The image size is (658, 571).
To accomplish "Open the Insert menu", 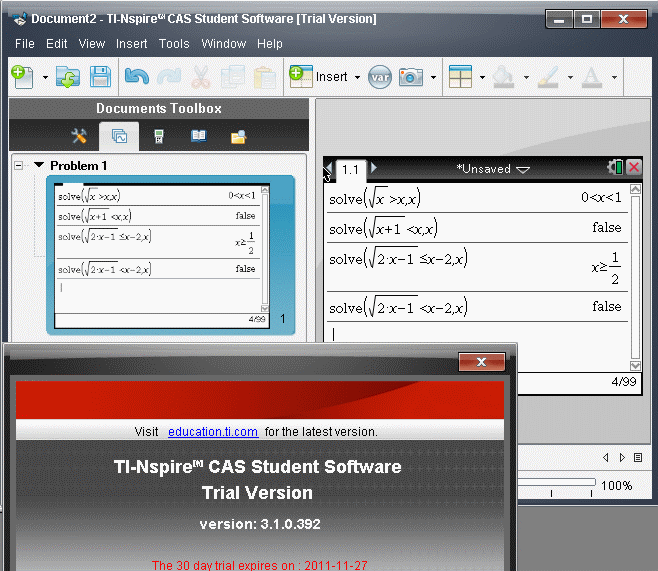I will click(x=131, y=44).
